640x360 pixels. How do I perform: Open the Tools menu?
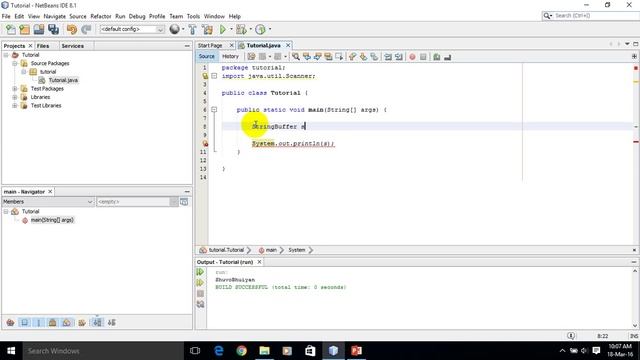(193, 16)
